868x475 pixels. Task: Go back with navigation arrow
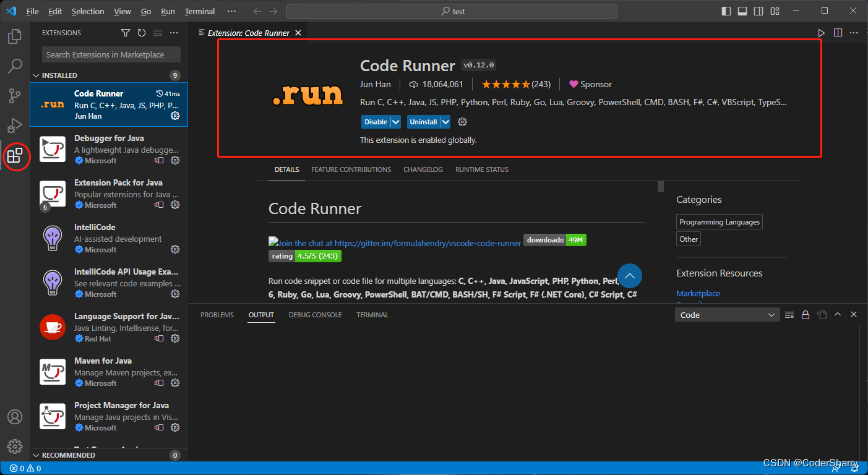click(x=257, y=11)
